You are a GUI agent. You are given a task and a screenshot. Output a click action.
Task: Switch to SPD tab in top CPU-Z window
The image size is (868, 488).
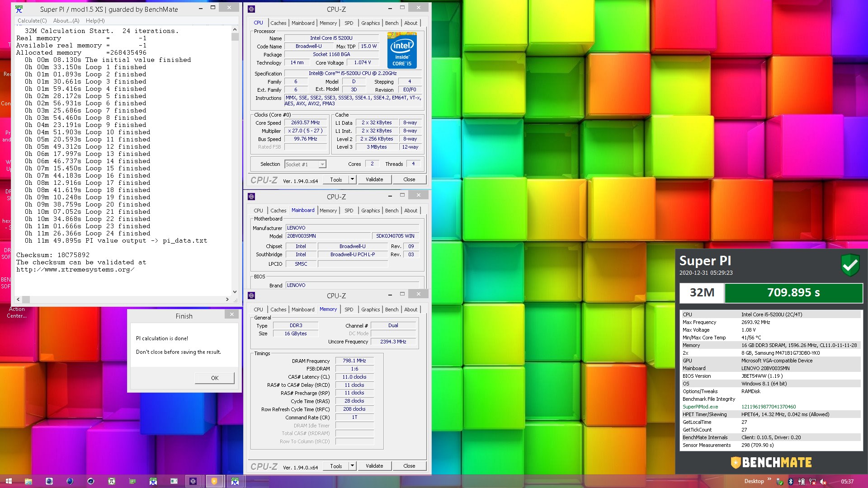(x=349, y=23)
